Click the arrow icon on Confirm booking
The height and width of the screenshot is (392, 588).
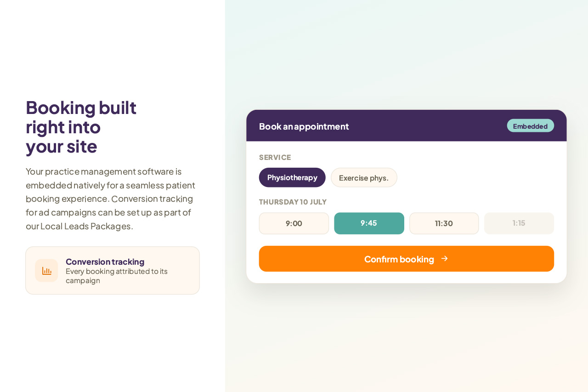[x=444, y=259]
